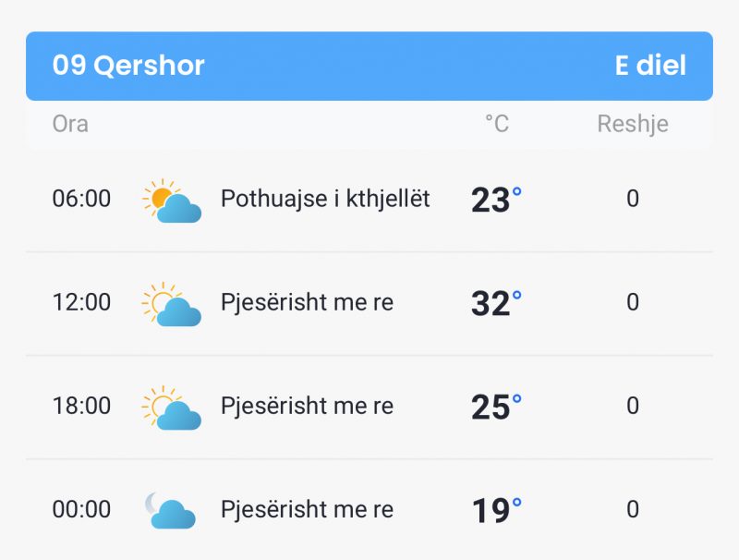Click the sun-and-cloud icon at 06:00
Viewport: 739px width, 560px height.
[x=172, y=201]
